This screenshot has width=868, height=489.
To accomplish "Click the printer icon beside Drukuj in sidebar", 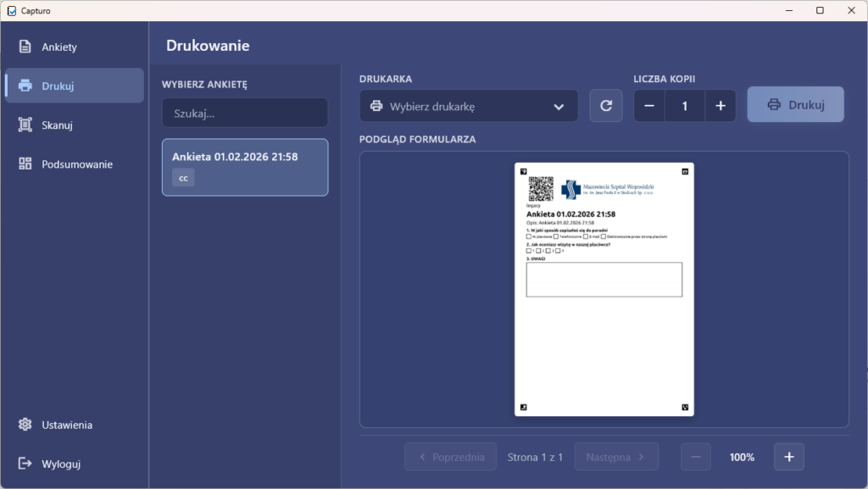I will 25,86.
